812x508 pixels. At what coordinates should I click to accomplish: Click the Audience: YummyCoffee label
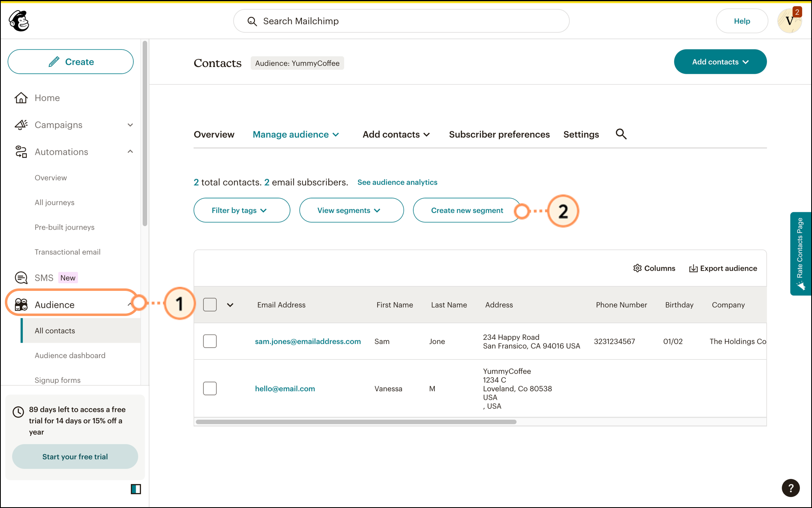[297, 63]
